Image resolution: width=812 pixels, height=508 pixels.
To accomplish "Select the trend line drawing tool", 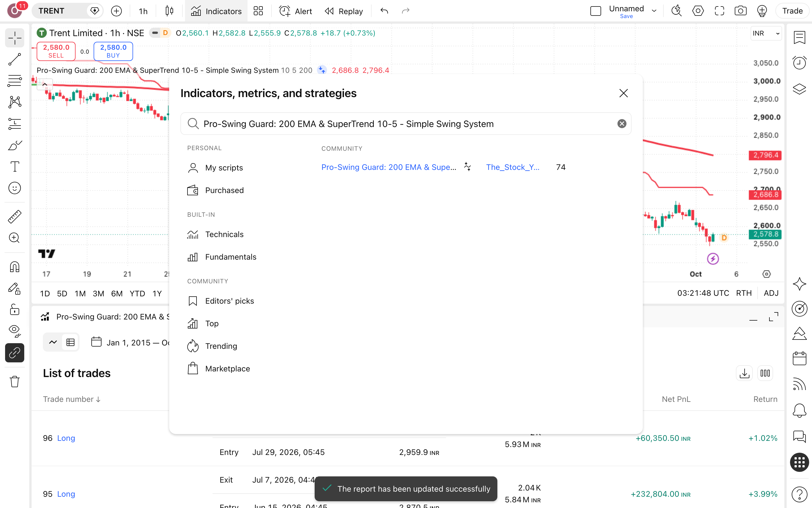I will tap(14, 59).
